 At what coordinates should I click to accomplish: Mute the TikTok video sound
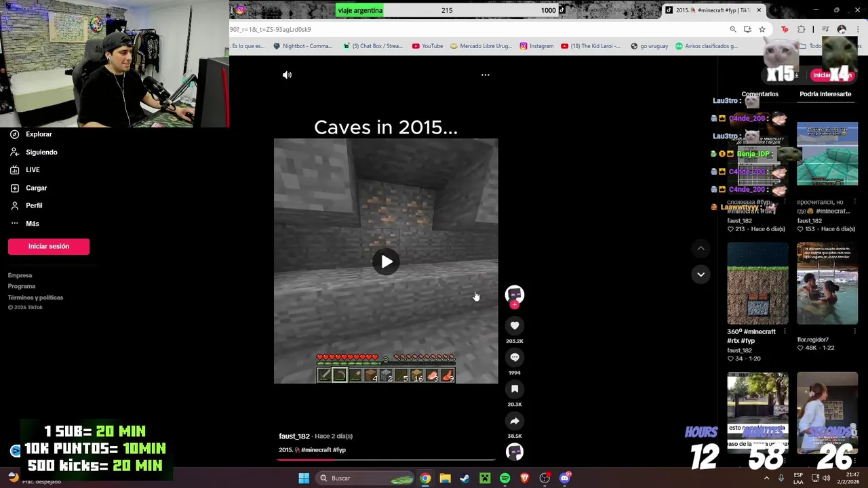point(287,75)
